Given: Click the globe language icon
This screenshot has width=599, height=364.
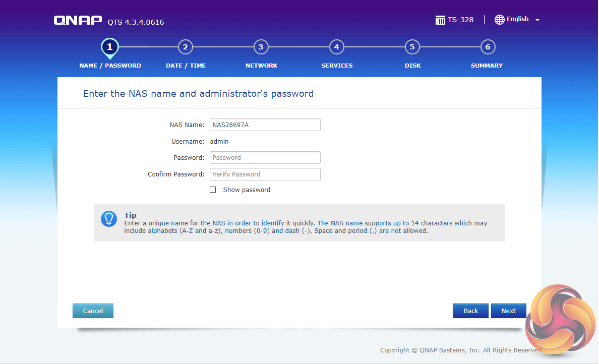Looking at the screenshot, I should coord(499,20).
